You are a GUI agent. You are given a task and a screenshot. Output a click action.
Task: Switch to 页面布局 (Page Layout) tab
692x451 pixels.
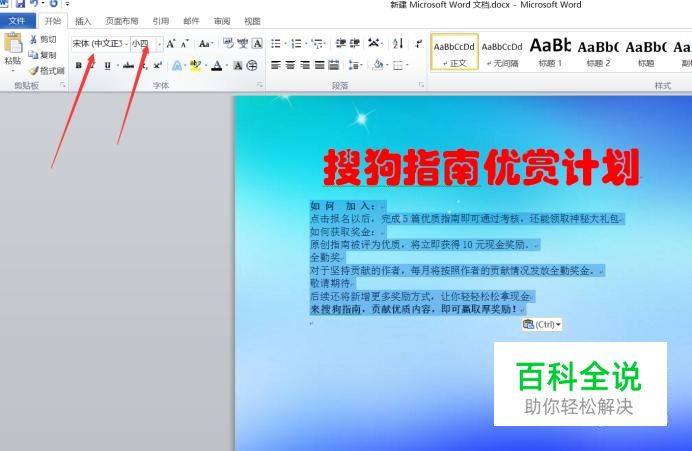(122, 21)
